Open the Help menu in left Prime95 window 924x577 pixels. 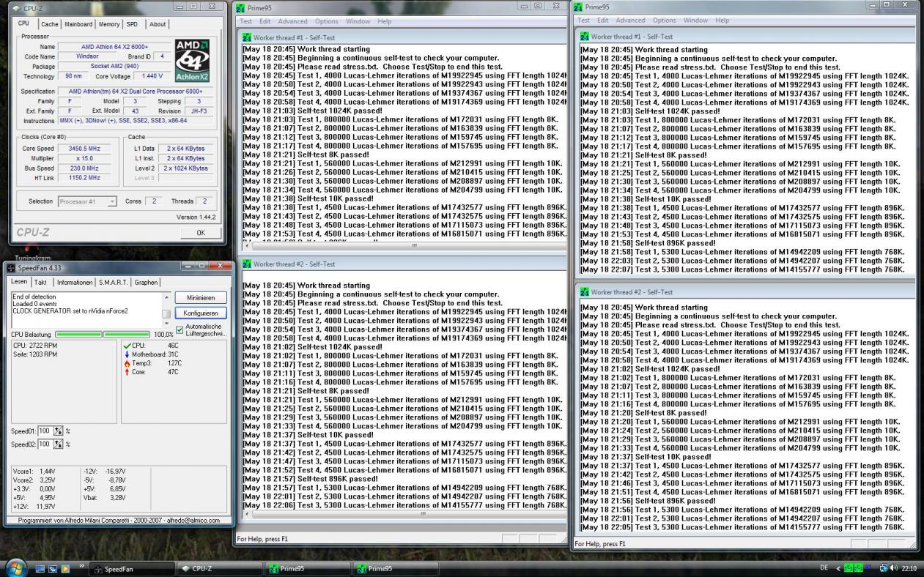pos(385,22)
